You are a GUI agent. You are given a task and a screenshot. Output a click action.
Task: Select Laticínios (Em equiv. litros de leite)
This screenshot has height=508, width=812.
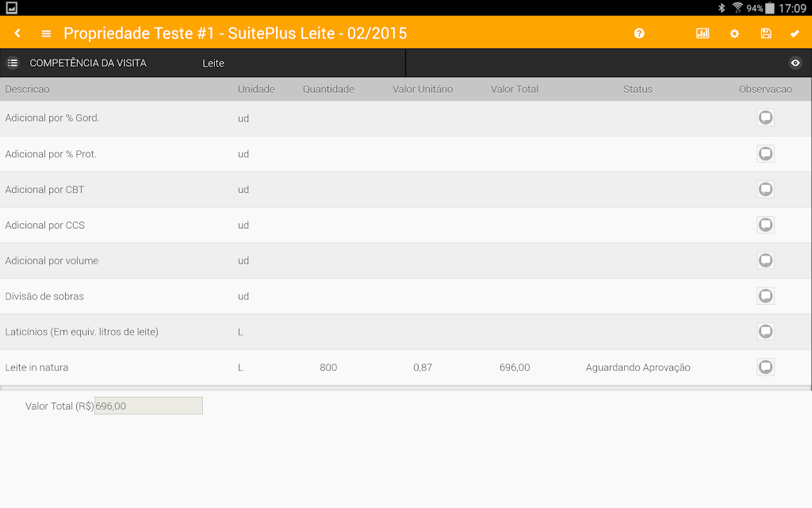click(x=82, y=332)
